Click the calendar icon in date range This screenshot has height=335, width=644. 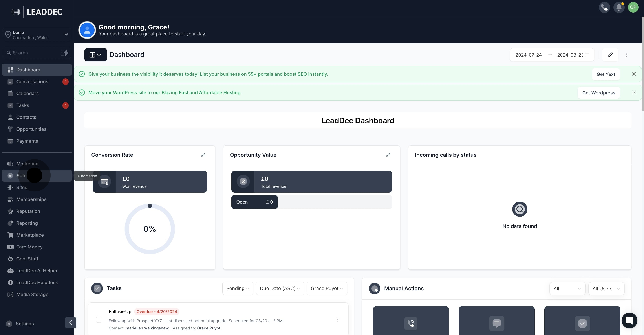[x=587, y=55]
